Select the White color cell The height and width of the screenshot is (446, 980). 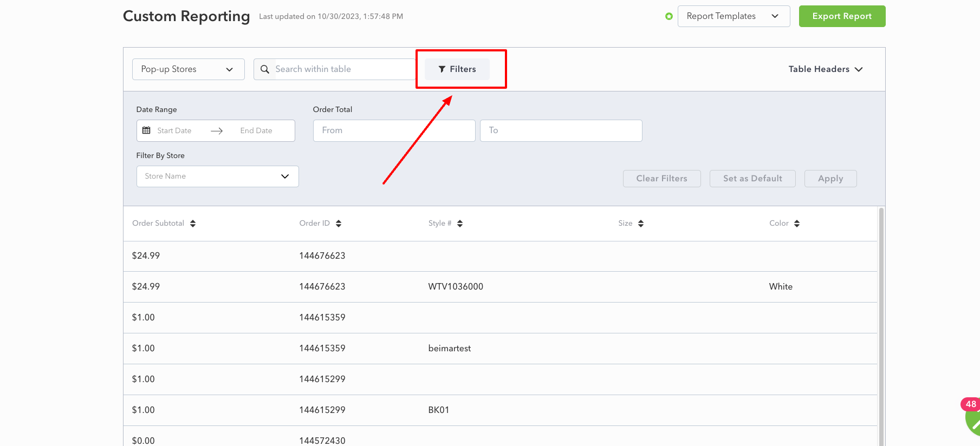click(781, 287)
